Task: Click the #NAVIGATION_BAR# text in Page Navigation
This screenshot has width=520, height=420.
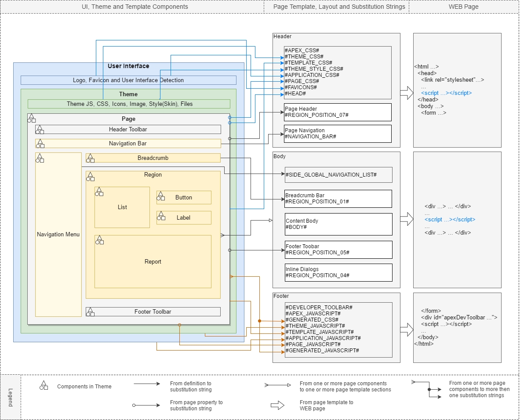Action: pyautogui.click(x=310, y=137)
